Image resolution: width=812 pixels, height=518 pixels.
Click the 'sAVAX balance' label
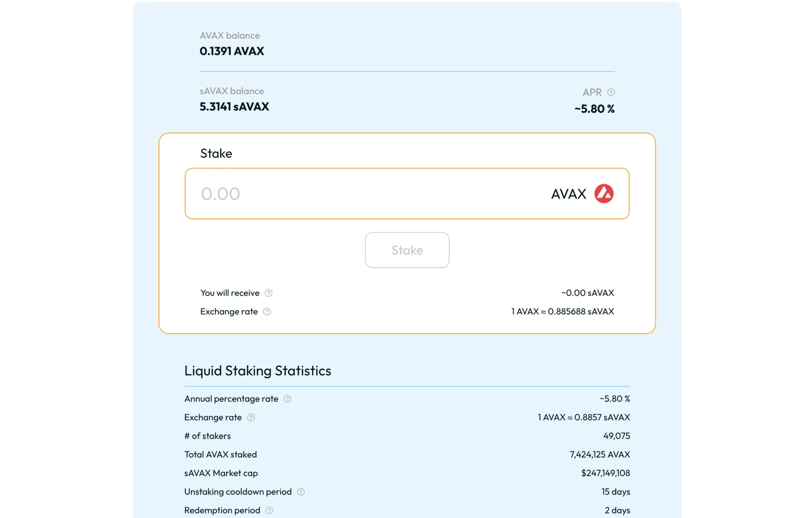[232, 91]
